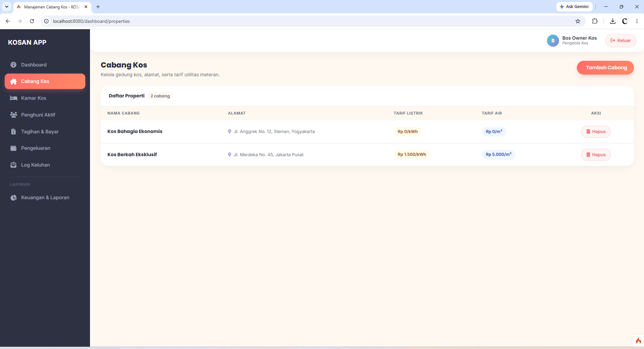Select Cabang Kos in the sidebar
644x349 pixels.
pos(45,81)
